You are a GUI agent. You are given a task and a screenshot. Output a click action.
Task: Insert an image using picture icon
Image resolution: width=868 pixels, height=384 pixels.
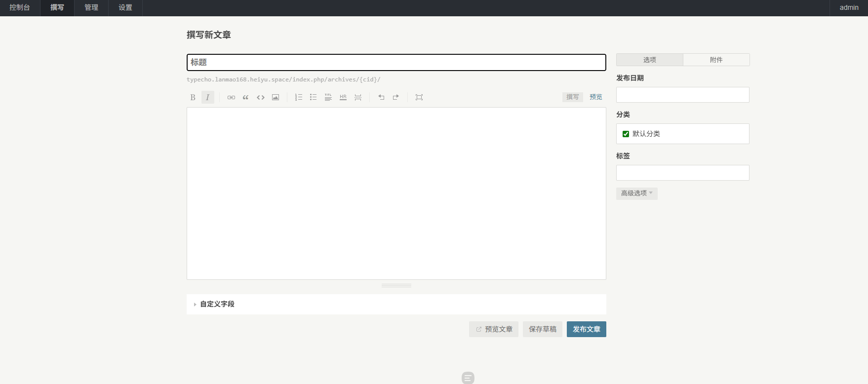click(276, 97)
